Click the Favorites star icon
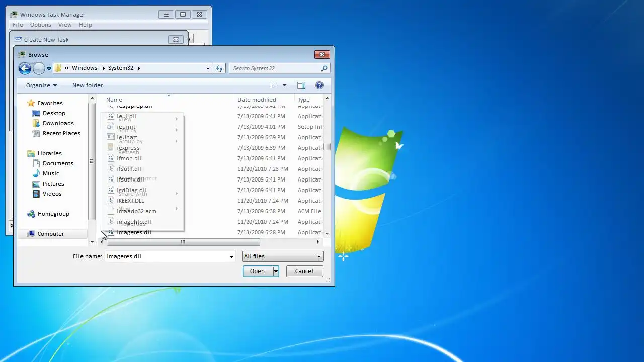644x362 pixels. [x=31, y=103]
